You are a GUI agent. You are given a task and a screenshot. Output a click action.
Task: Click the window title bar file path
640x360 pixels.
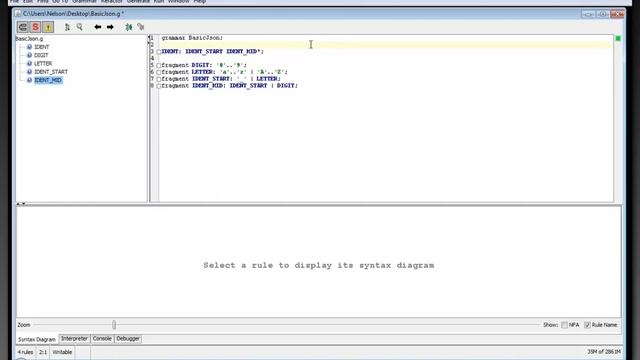pyautogui.click(x=73, y=13)
